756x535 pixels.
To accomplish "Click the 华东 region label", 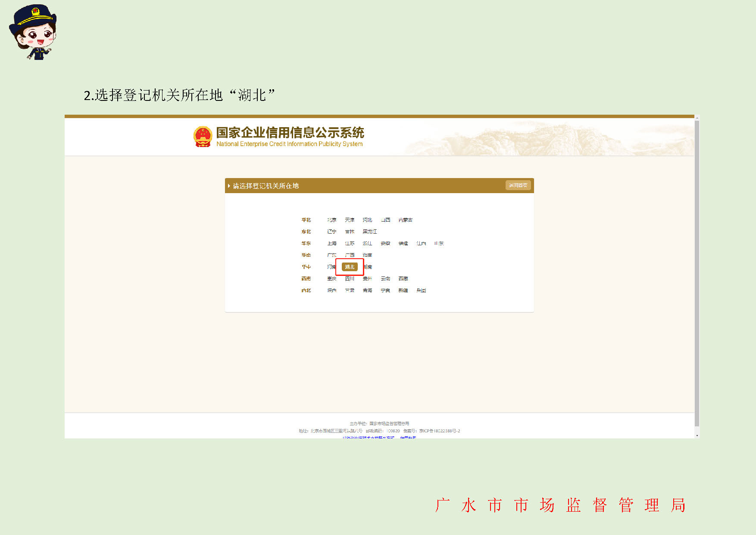I will point(306,244).
